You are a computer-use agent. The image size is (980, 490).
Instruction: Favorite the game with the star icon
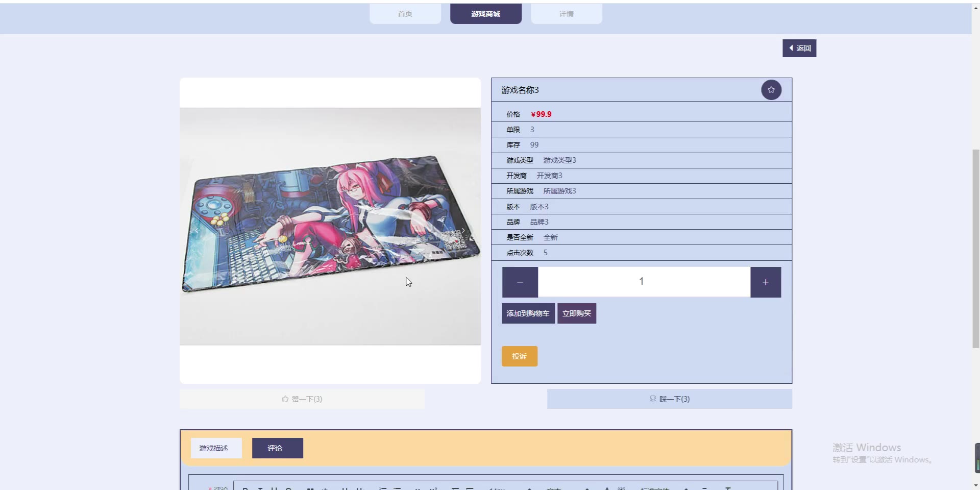click(771, 90)
